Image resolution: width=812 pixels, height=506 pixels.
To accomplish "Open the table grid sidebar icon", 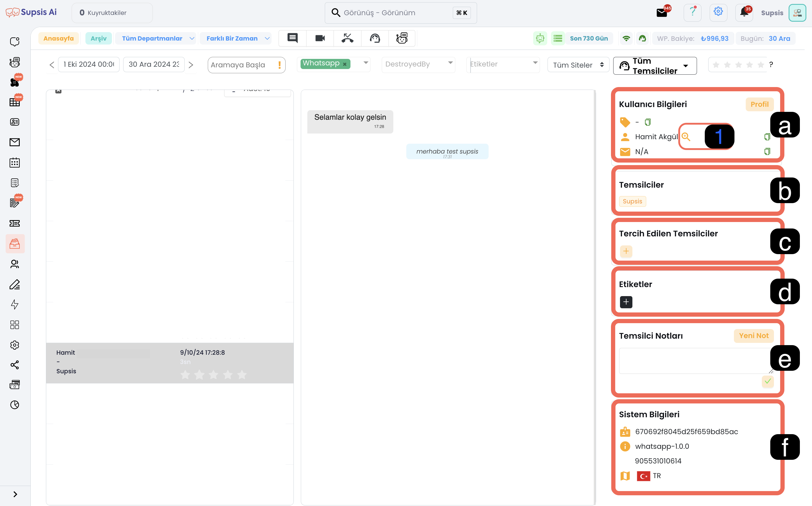I will click(15, 102).
